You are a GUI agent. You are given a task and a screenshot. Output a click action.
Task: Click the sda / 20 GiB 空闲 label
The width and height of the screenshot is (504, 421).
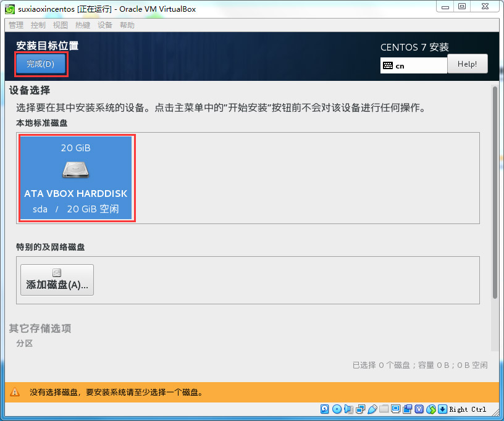(x=76, y=209)
